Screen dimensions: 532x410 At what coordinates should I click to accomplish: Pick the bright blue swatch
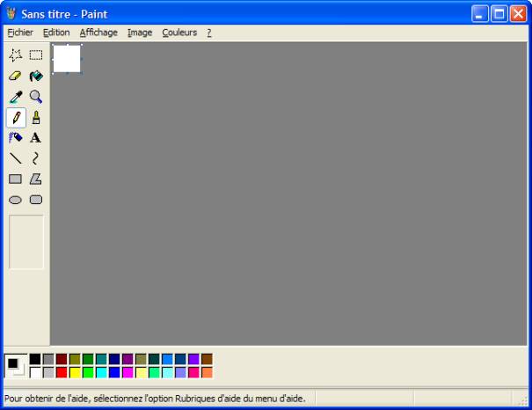click(x=114, y=373)
